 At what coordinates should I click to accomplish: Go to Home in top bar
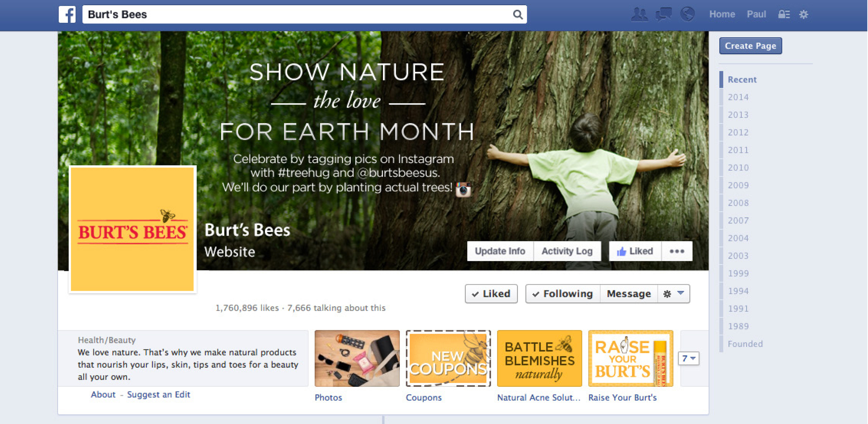pyautogui.click(x=722, y=14)
